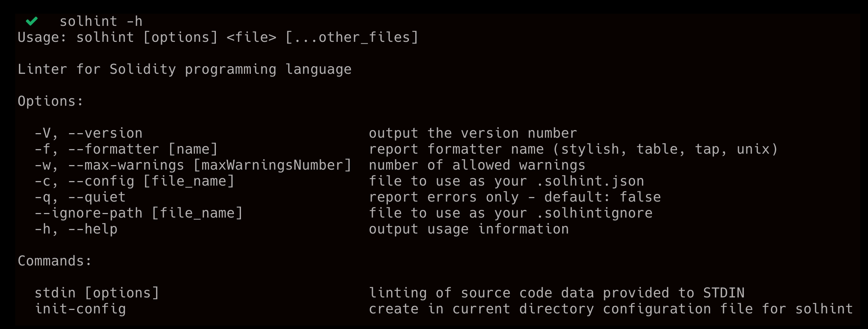Image resolution: width=868 pixels, height=329 pixels.
Task: Click the '(stylish, table, tap, unix)' formatter list
Action: pos(665,149)
